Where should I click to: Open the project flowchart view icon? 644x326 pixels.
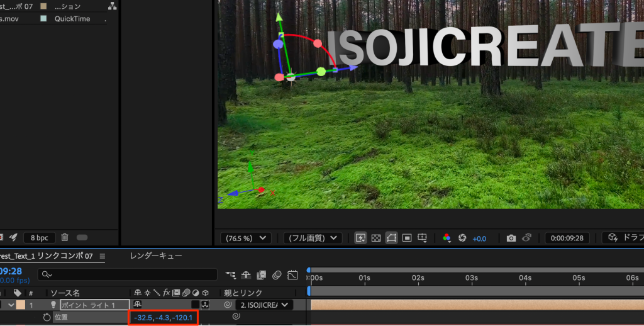pos(112,6)
